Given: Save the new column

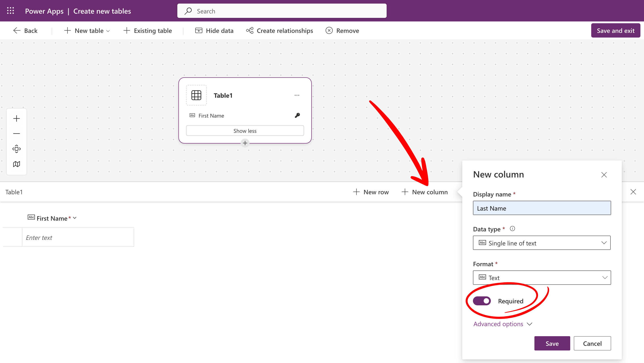Looking at the screenshot, I should (x=552, y=344).
